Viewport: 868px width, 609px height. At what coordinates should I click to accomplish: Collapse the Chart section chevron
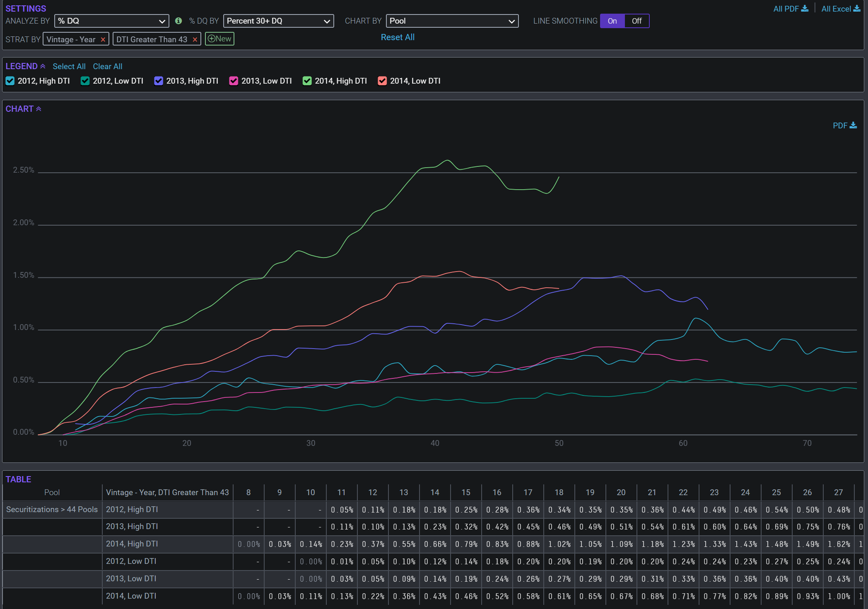click(39, 109)
